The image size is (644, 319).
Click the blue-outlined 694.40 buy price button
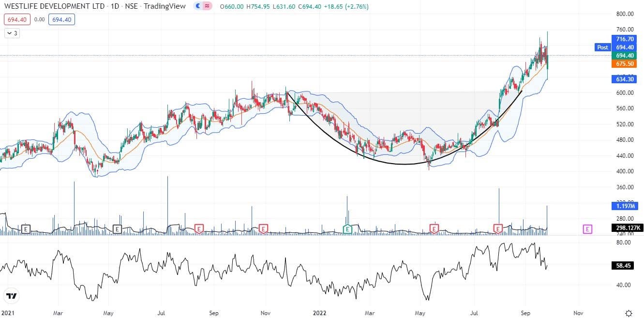61,20
